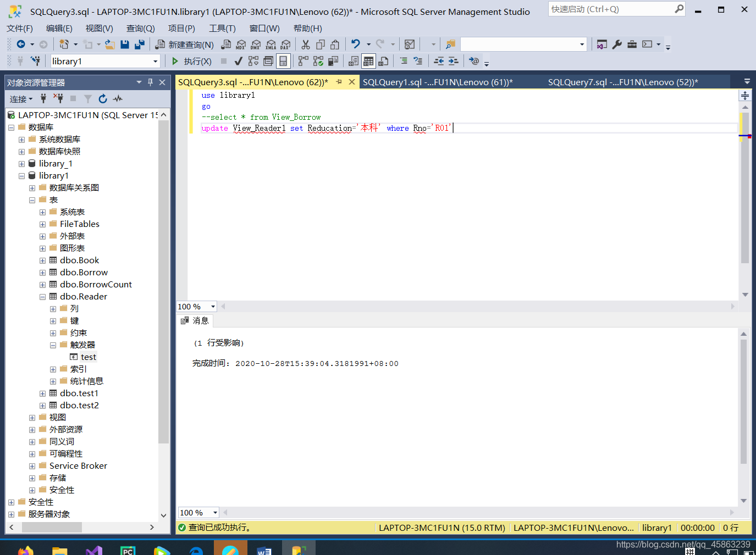
Task: Open the Toolbox briefcase icon
Action: pos(632,45)
